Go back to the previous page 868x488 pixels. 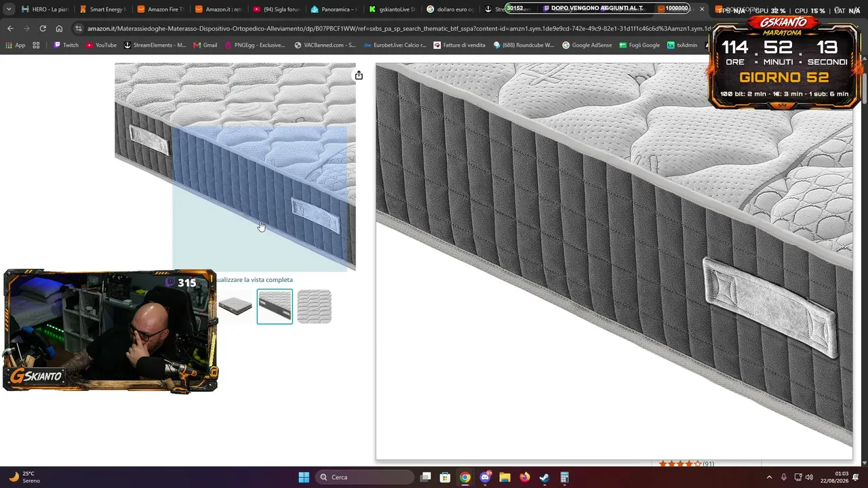pos(10,28)
